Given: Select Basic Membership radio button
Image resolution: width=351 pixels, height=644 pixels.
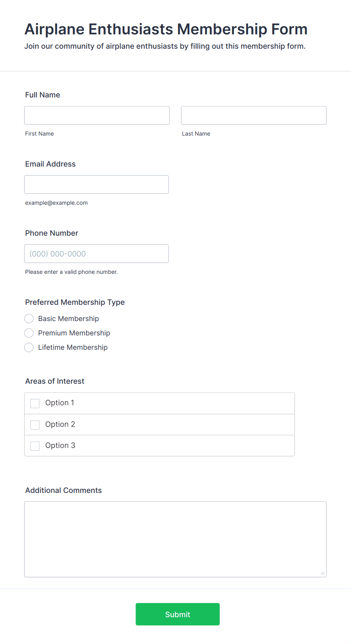Looking at the screenshot, I should click(29, 319).
